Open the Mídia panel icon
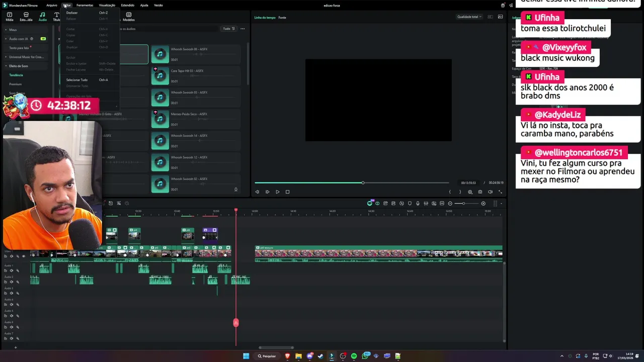 point(9,17)
